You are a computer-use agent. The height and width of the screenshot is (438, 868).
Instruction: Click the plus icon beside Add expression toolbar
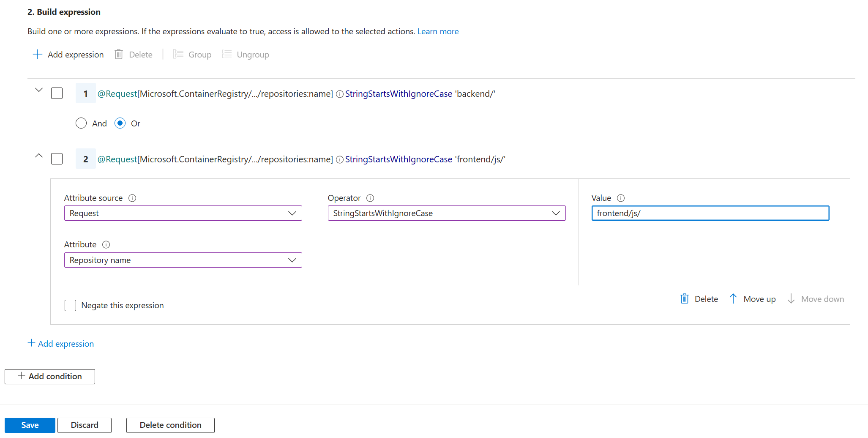coord(38,55)
